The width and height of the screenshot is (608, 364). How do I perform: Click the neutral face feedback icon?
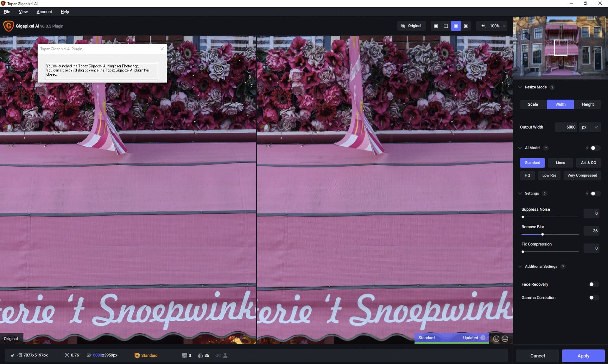pyautogui.click(x=504, y=338)
